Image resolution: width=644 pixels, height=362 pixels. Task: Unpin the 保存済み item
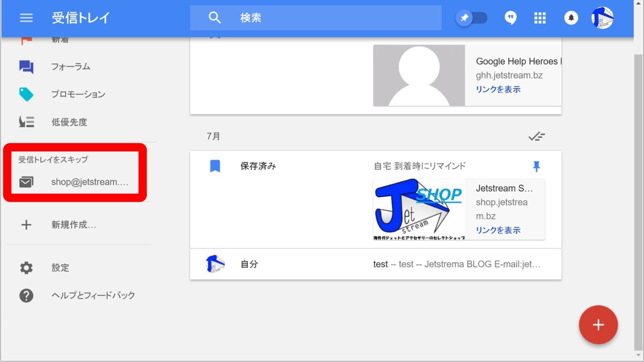pyautogui.click(x=536, y=166)
